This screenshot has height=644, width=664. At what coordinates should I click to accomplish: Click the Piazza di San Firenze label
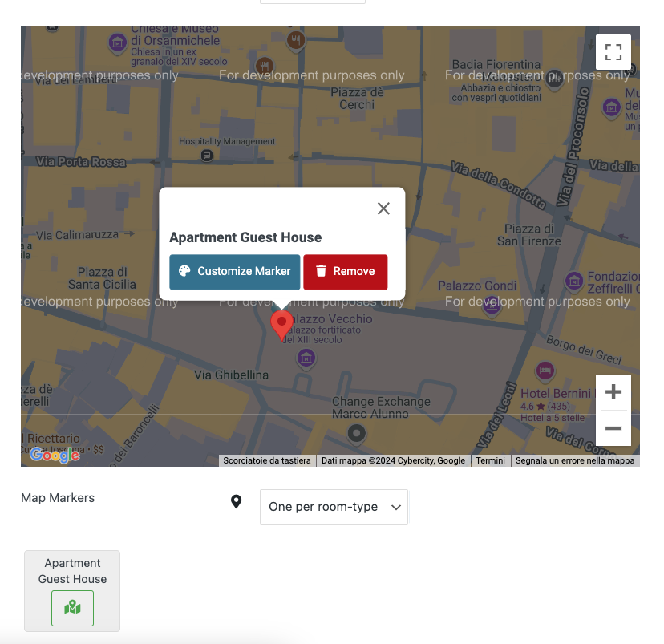click(x=529, y=235)
